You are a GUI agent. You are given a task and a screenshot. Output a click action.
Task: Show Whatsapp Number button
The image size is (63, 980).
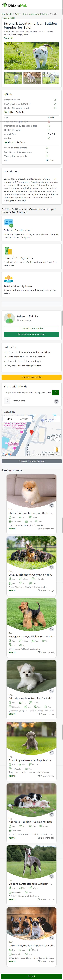click(31, 334)
